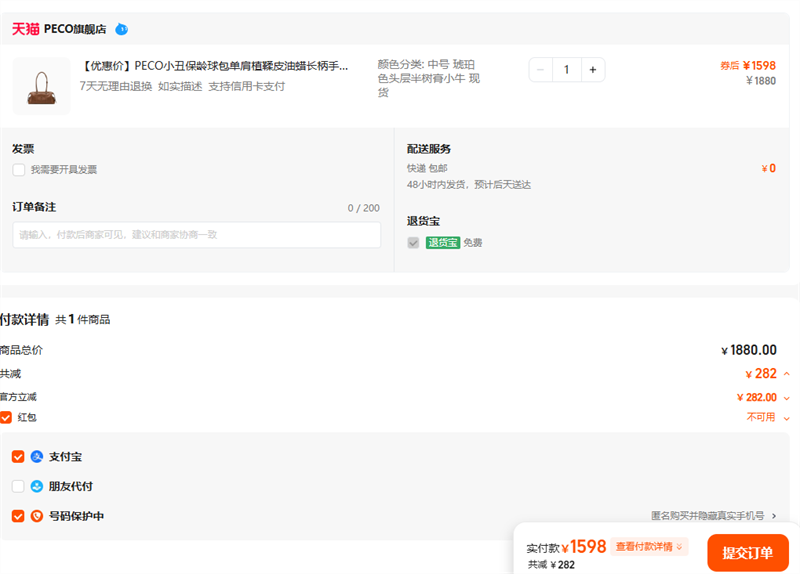
Task: Click the green 退货宝 badge
Action: [443, 243]
